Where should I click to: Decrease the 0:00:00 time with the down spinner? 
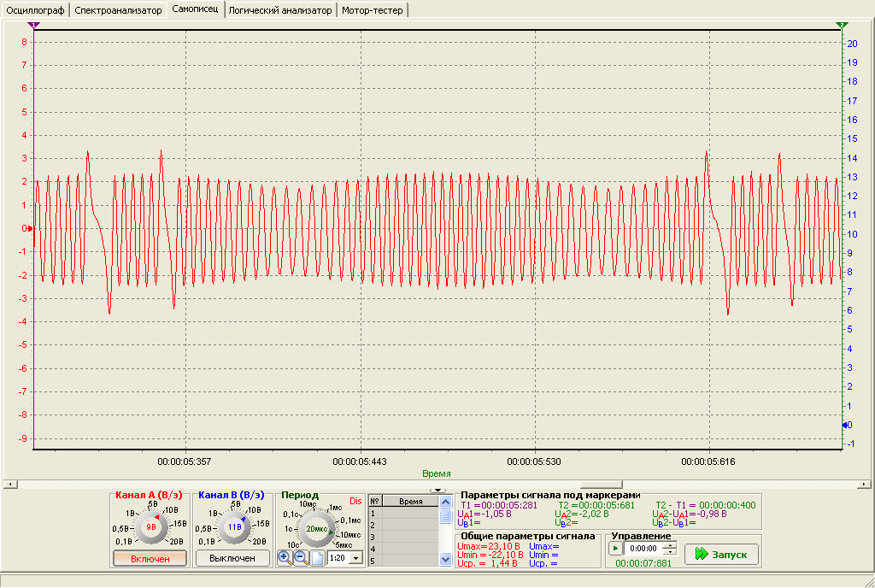[x=671, y=552]
